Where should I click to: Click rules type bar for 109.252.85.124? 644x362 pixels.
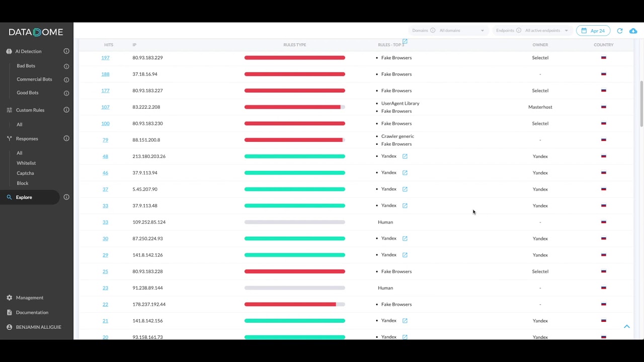pyautogui.click(x=295, y=222)
